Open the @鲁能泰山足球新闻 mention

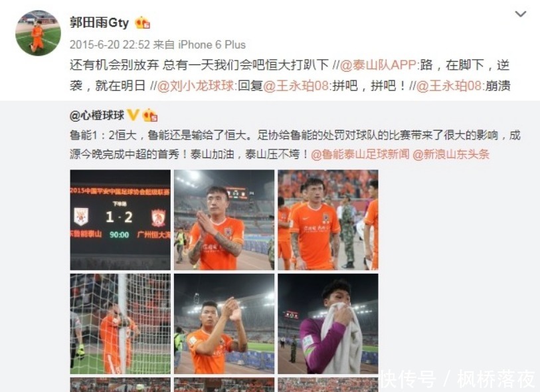coord(360,154)
